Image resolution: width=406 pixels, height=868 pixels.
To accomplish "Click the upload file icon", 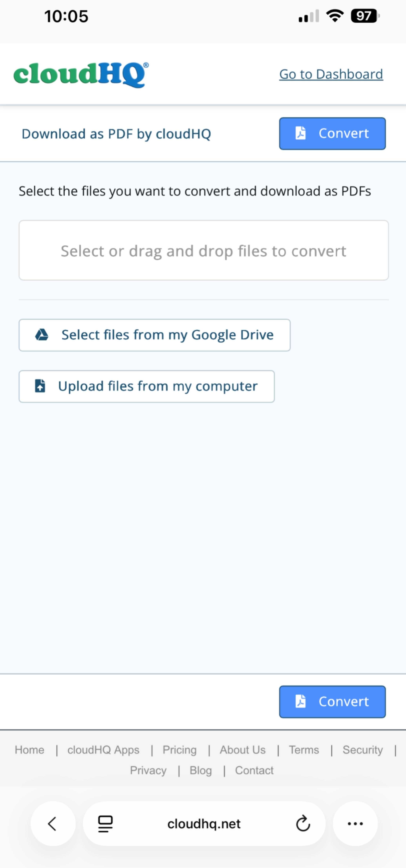I will [x=40, y=386].
